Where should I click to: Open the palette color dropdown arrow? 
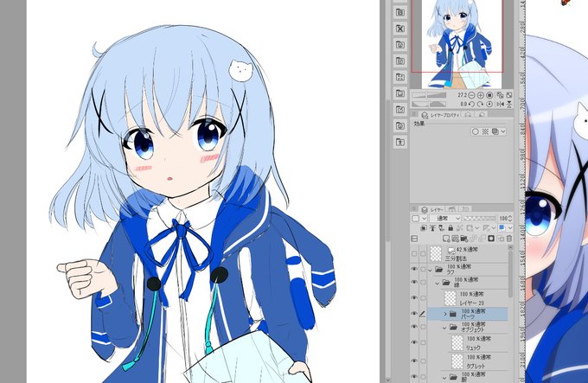pos(424,218)
